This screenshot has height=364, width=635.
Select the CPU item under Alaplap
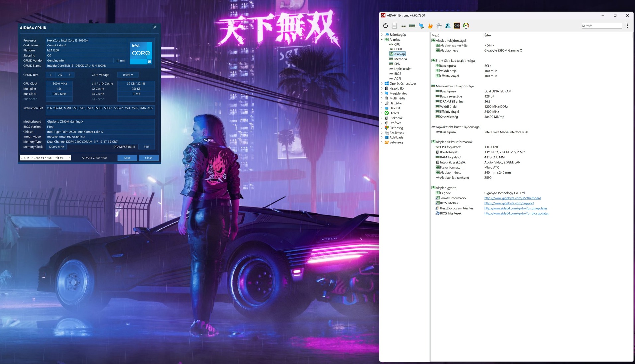(397, 44)
